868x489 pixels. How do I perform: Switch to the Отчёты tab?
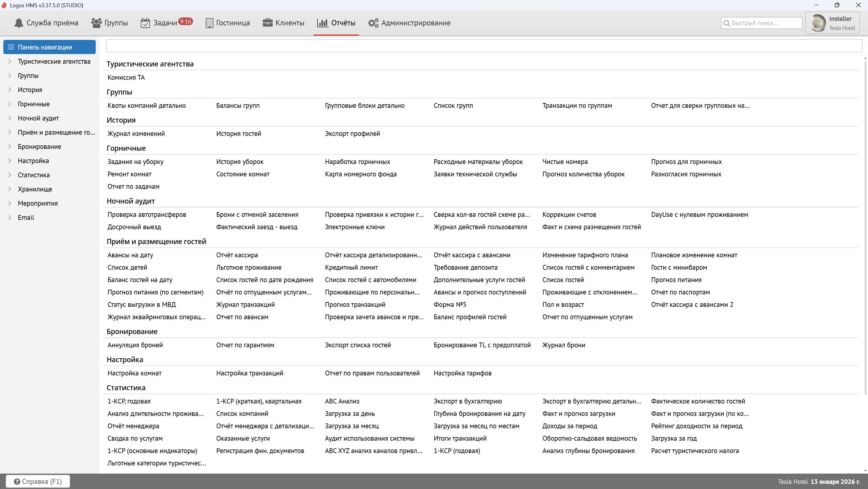[x=336, y=23]
